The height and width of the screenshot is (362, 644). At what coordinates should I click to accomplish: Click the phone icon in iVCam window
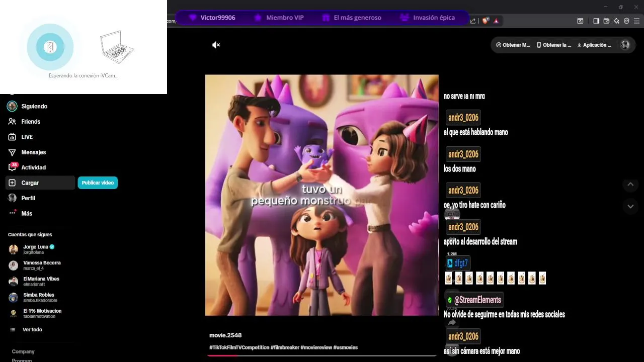point(50,47)
